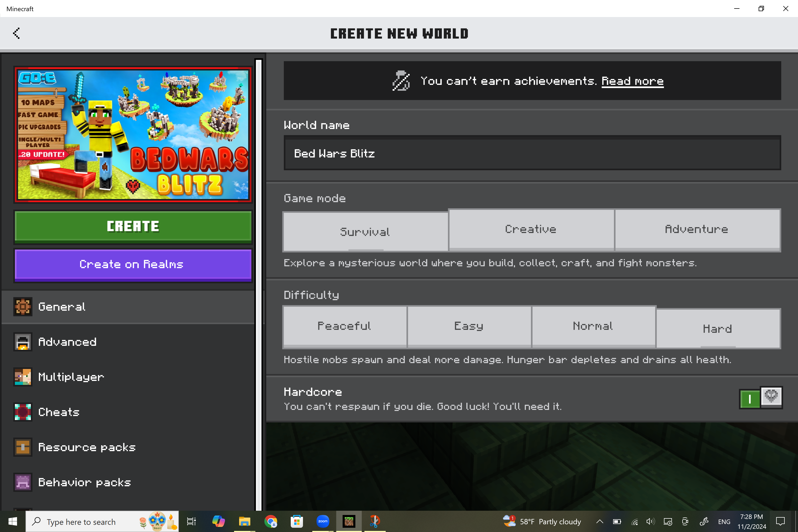The image size is (798, 532).
Task: Open the Read more achievements link
Action: [x=633, y=81]
